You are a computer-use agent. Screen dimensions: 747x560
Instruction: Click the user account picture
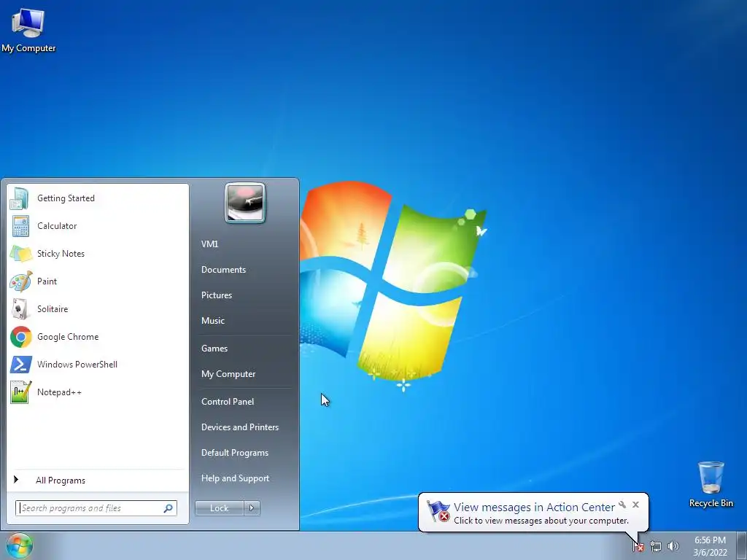click(x=245, y=203)
